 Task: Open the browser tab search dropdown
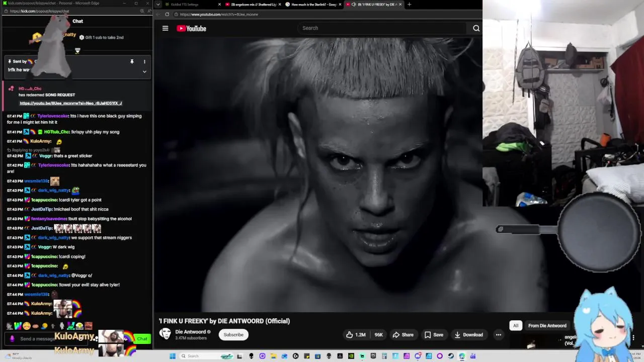click(x=158, y=5)
